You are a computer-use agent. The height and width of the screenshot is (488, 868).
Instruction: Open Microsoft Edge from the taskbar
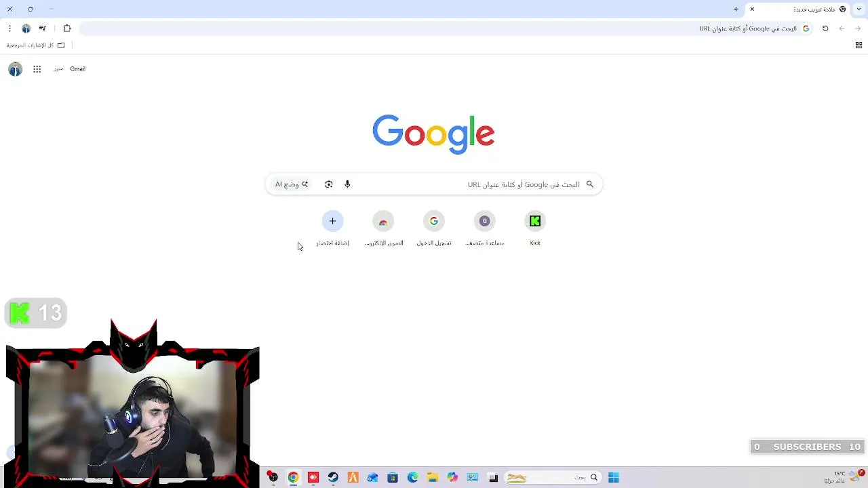click(412, 478)
